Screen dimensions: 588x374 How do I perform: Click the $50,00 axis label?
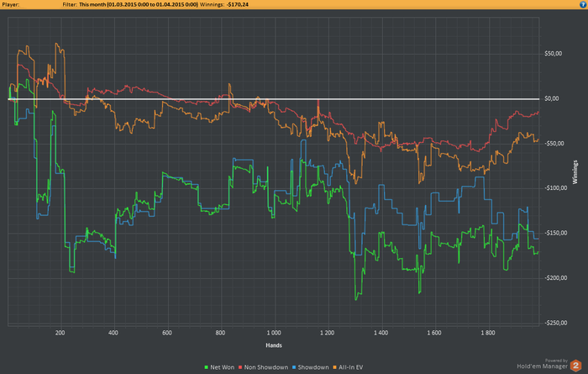click(553, 54)
